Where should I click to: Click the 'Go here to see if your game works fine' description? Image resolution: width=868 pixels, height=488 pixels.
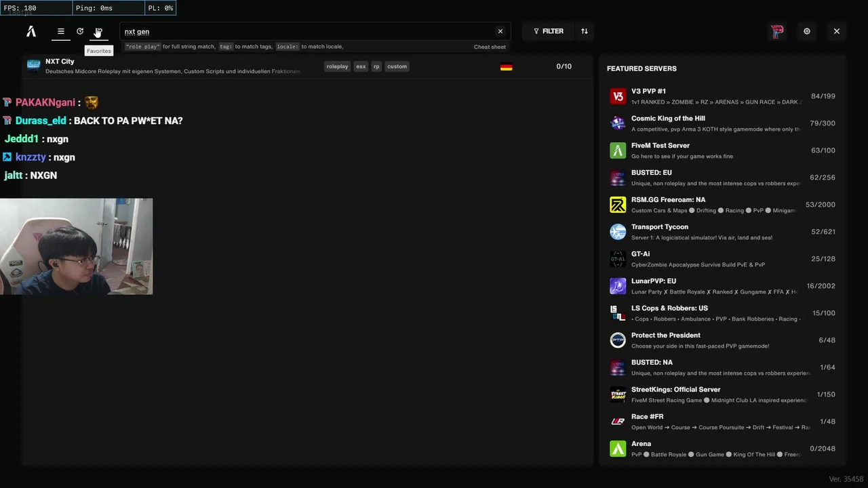pos(682,157)
